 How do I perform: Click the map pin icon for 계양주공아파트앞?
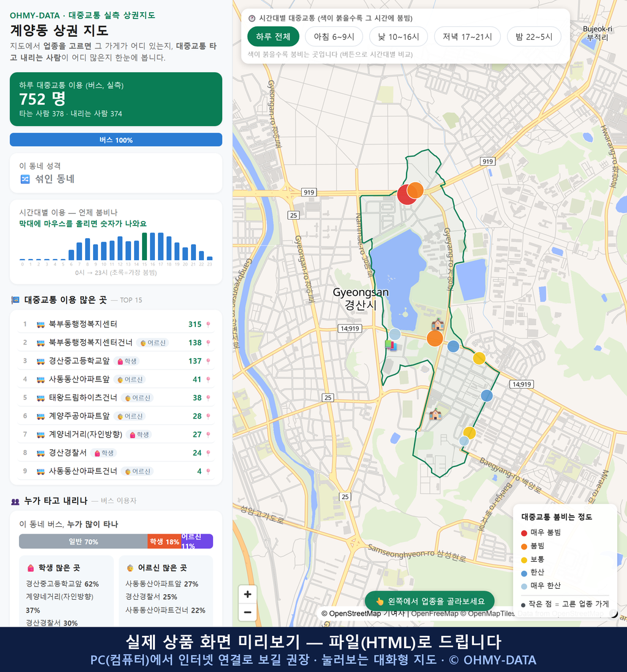tap(208, 416)
